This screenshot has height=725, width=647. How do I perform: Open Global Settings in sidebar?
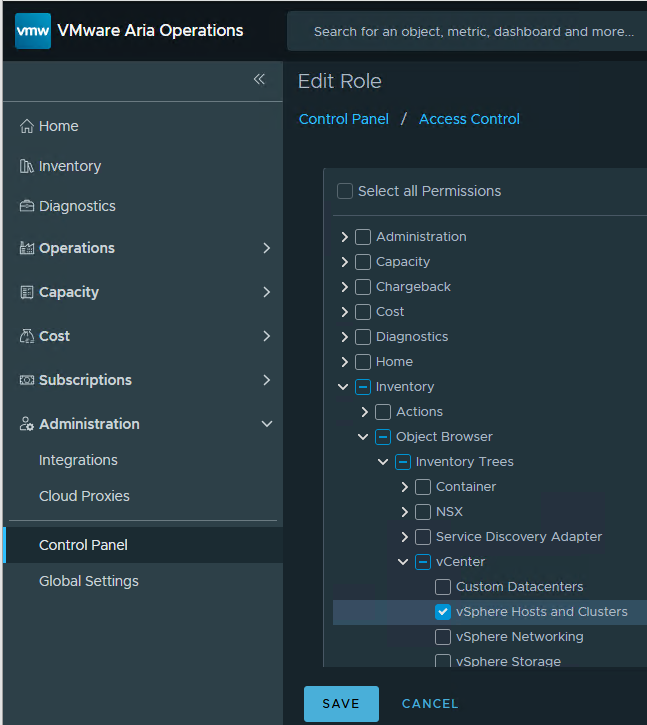89,581
